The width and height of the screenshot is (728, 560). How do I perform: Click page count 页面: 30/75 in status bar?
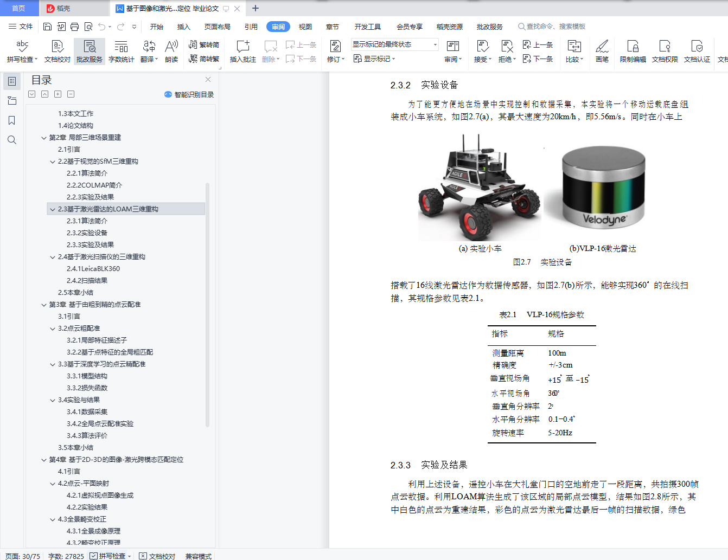tap(23, 556)
